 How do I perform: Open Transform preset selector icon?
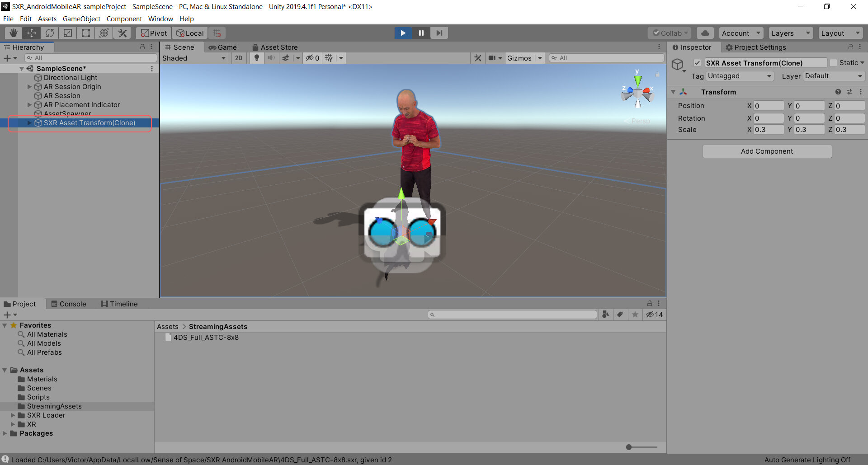(849, 92)
